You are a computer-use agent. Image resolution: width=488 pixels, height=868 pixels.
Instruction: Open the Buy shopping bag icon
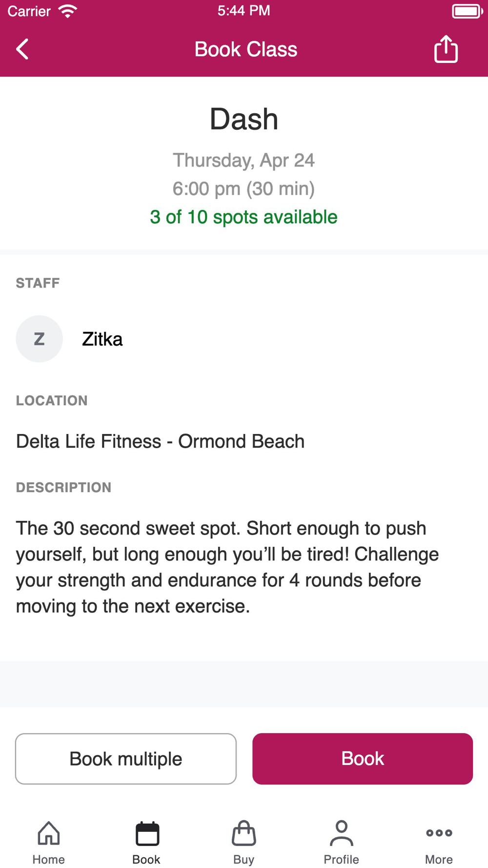click(244, 833)
